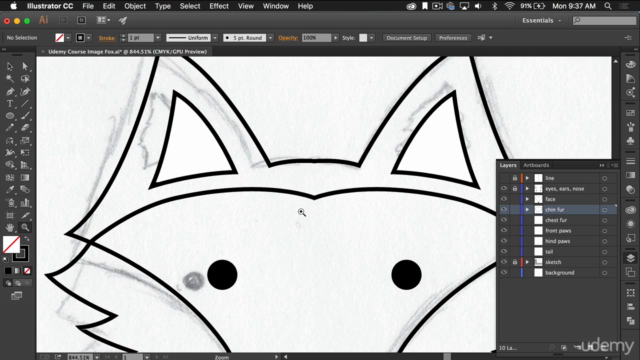Expand the face layer
The image size is (640, 360).
527,199
